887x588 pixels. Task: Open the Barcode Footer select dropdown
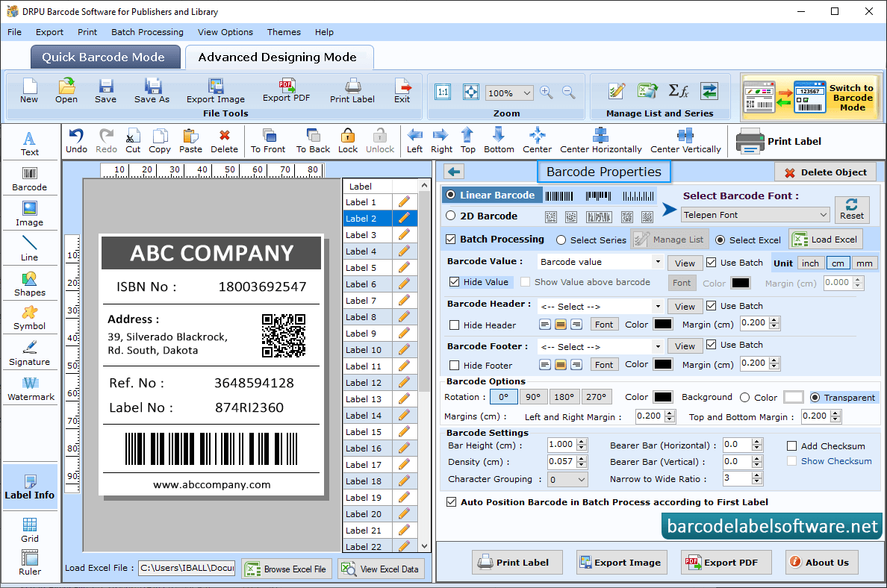tap(600, 346)
